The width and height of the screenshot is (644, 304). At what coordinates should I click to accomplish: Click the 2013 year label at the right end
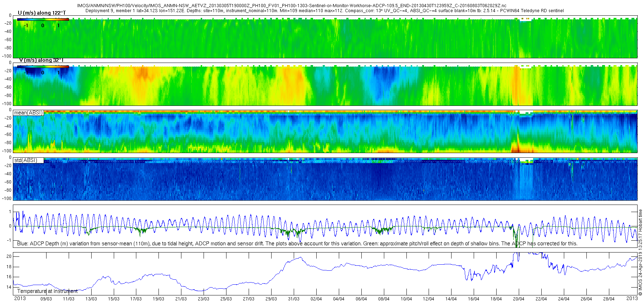click(632, 298)
